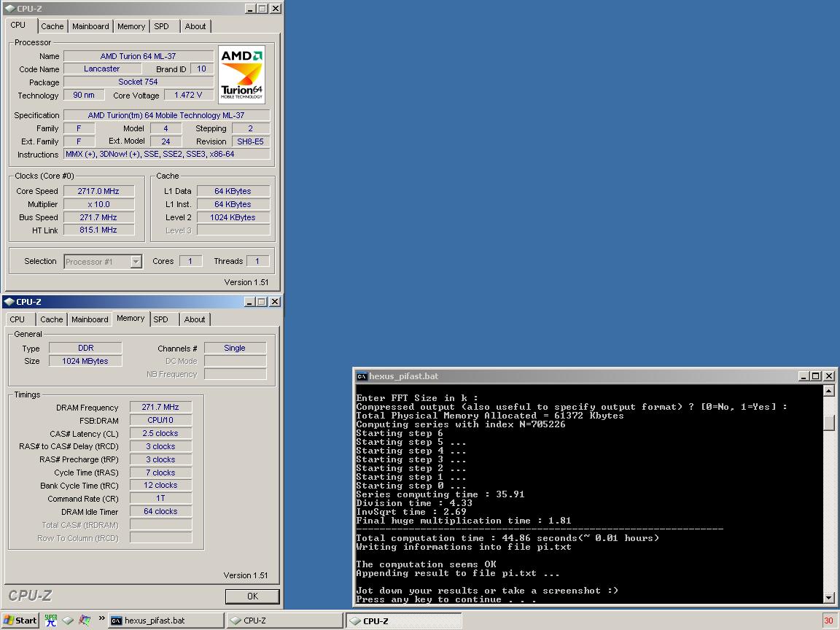840x630 pixels.
Task: Switch to About tab in lower CPU-Z window
Action: pos(195,319)
